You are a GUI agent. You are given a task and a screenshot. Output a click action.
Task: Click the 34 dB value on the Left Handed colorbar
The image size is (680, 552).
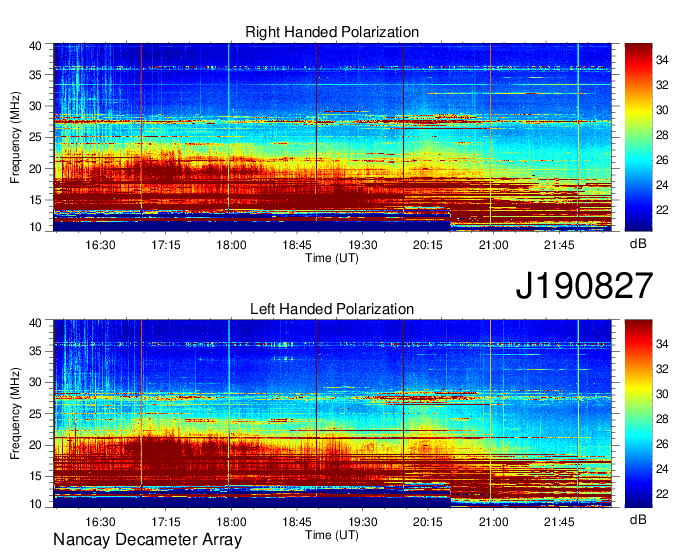662,344
